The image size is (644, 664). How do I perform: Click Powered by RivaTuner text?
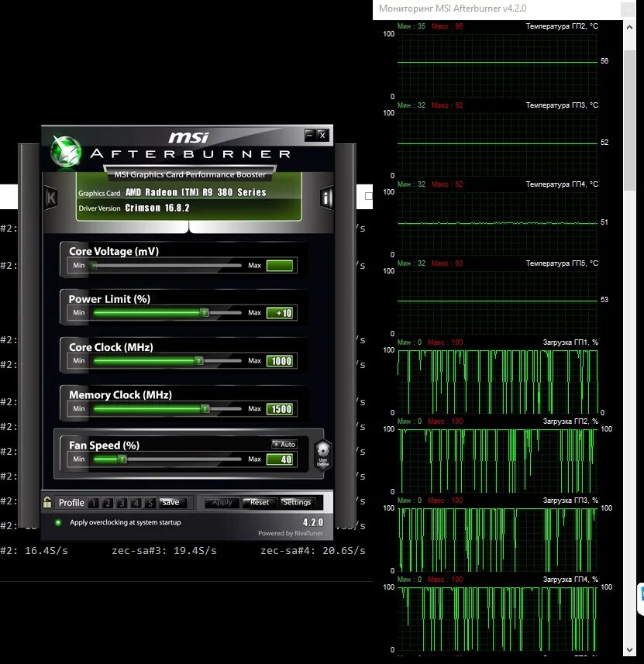[x=290, y=533]
